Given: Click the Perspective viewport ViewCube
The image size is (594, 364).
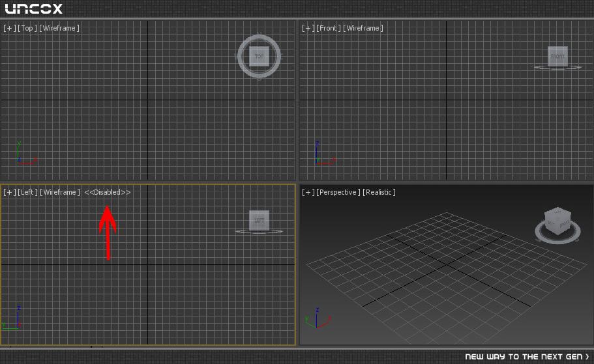Looking at the screenshot, I should [557, 221].
